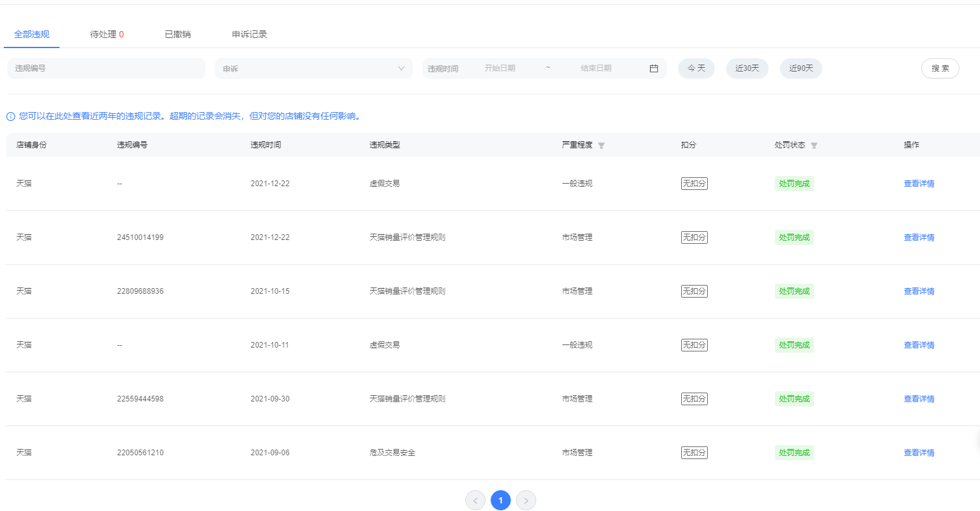The width and height of the screenshot is (980, 511).
Task: Click violation number 22809688936
Action: 141,291
